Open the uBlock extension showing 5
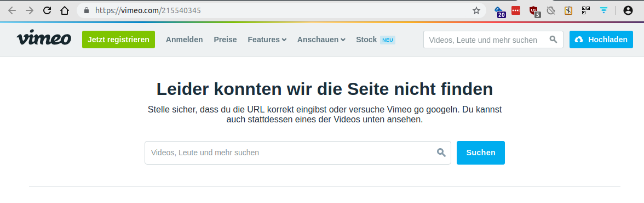Screen dimensions: 644x203 pos(534,12)
